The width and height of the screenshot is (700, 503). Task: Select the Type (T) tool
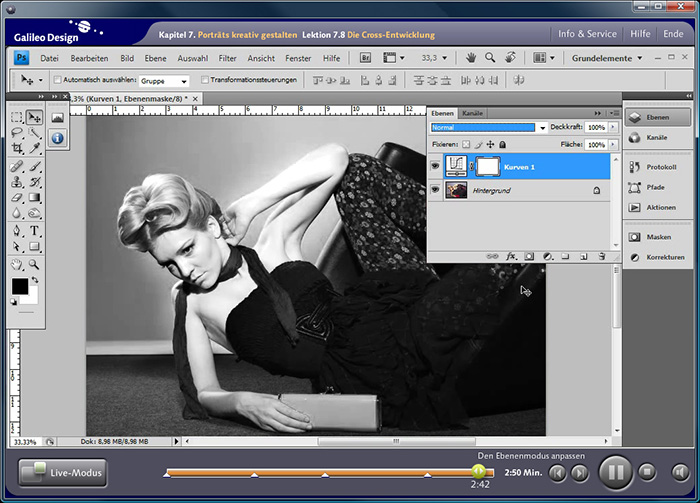35,231
